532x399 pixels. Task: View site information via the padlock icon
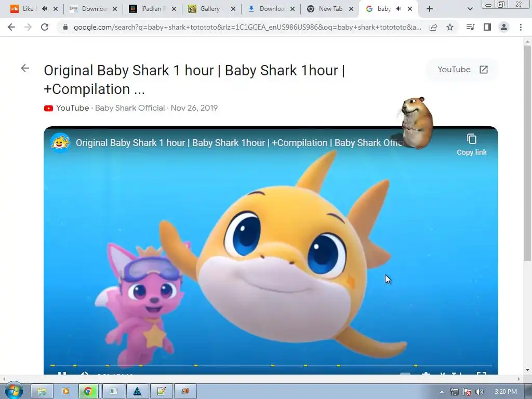pyautogui.click(x=65, y=27)
